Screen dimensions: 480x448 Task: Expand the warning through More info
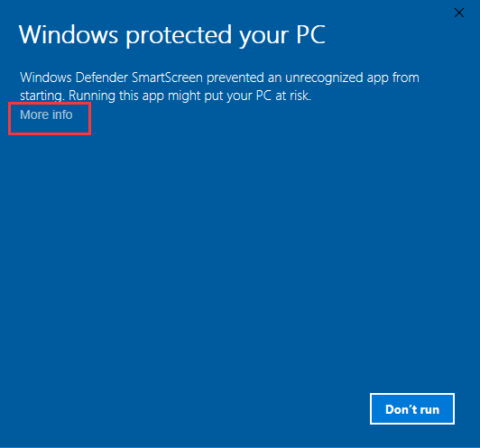pos(46,115)
